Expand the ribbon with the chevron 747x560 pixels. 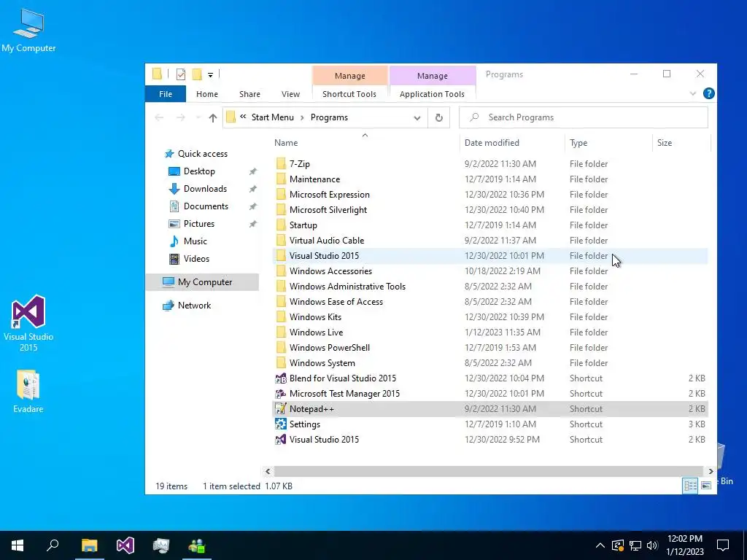point(693,94)
